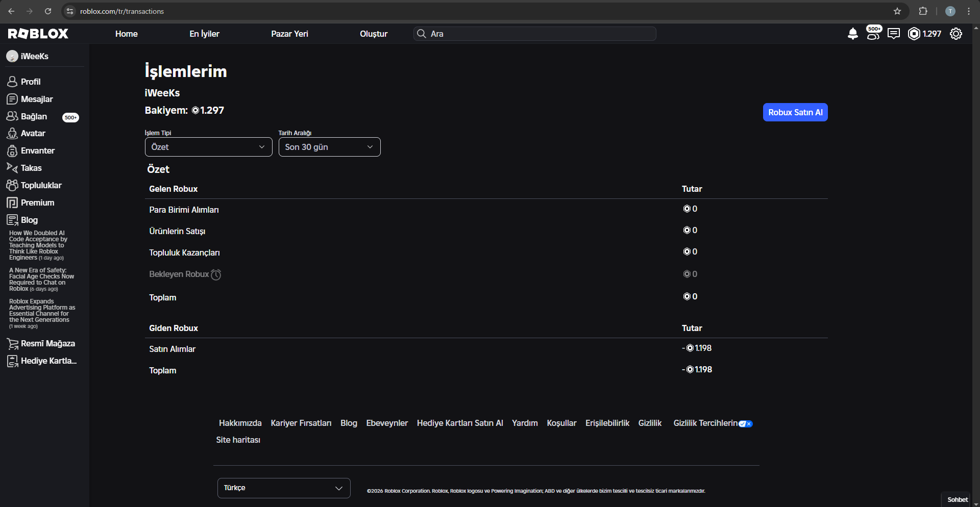Open the Yardım footer link
The width and height of the screenshot is (980, 507).
pyautogui.click(x=525, y=423)
